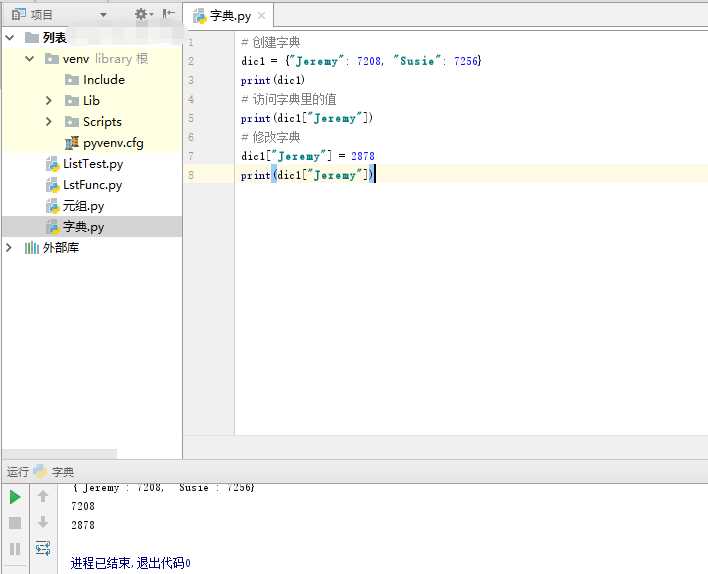The height and width of the screenshot is (574, 708).
Task: Select the venv folder row
Action: click(x=92, y=58)
